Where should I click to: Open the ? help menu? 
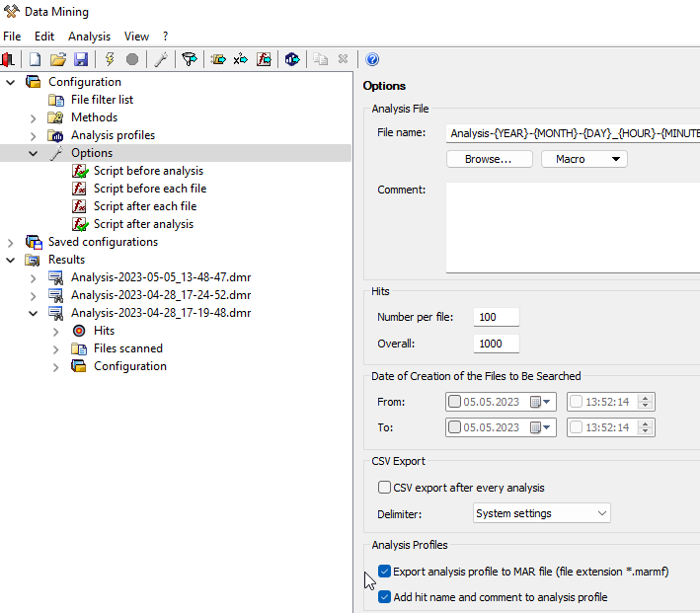166,37
